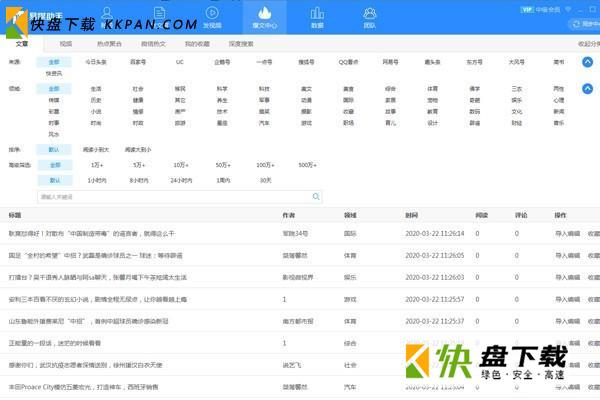Open 发视频 play icon in top navigation

click(x=212, y=13)
